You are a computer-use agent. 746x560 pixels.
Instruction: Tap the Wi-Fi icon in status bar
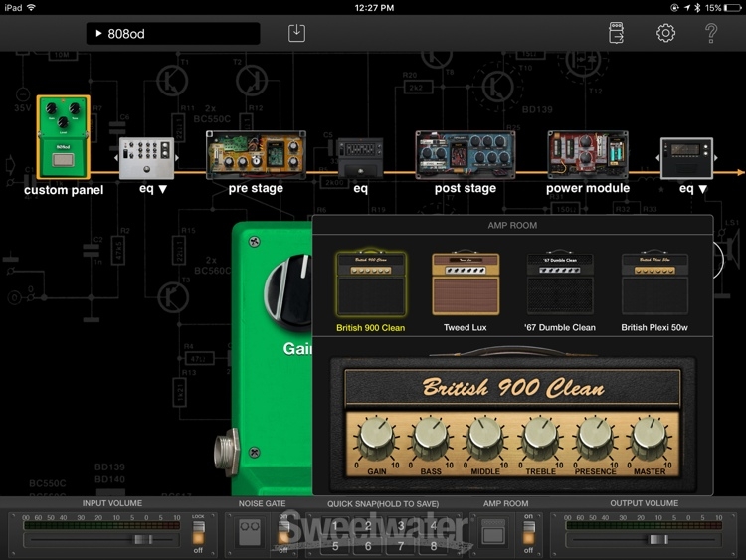pyautogui.click(x=32, y=8)
